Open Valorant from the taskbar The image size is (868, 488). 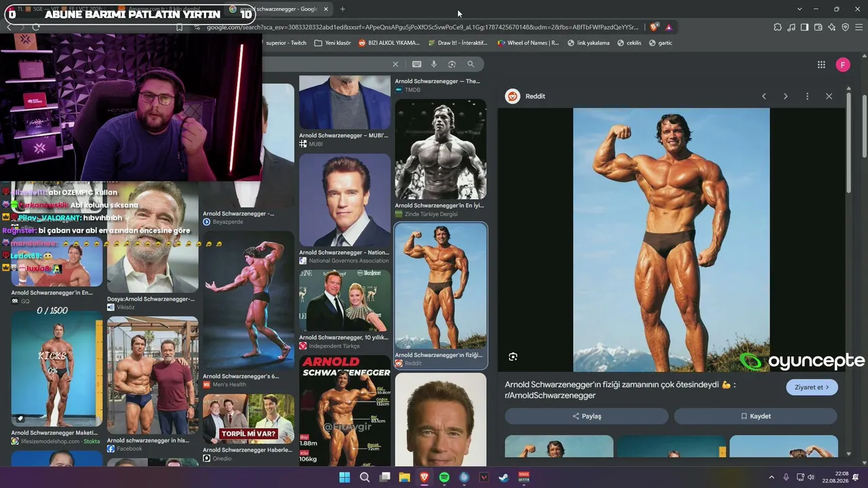click(x=484, y=477)
